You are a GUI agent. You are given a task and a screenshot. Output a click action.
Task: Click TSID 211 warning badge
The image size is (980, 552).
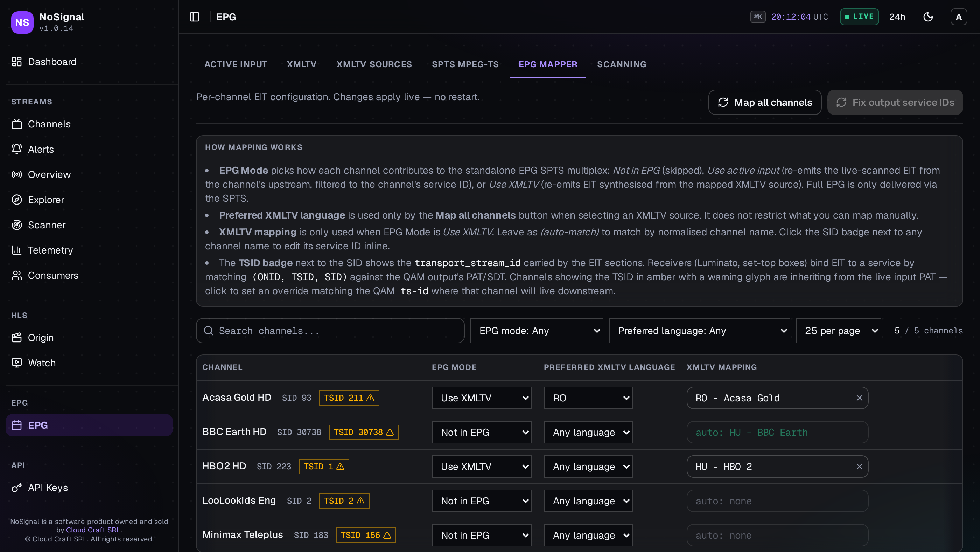(x=349, y=398)
